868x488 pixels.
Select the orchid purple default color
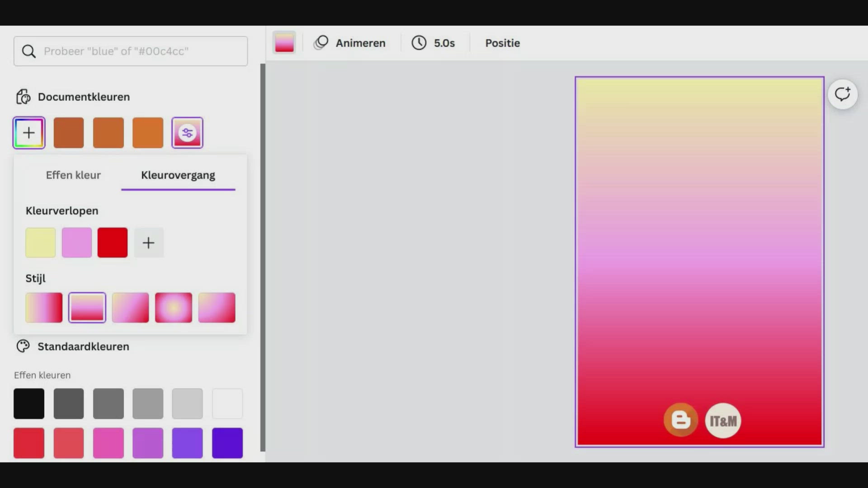coord(148,443)
